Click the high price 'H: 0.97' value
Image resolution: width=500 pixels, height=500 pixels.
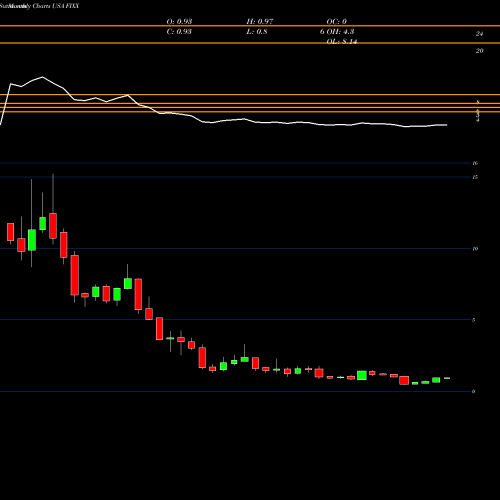[260, 21]
